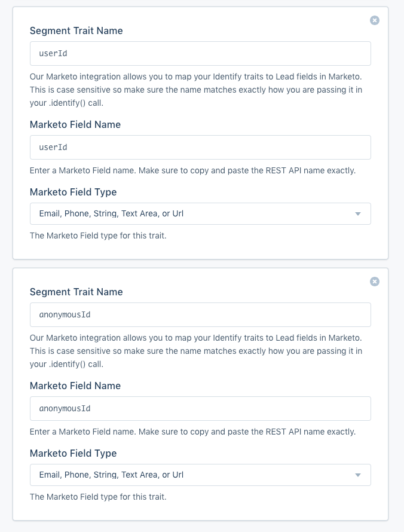Remove the userId mapping card
This screenshot has width=404, height=532.
375,20
